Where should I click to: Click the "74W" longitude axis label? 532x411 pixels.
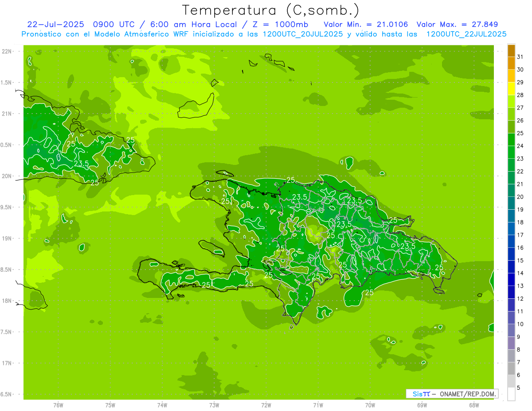click(162, 405)
